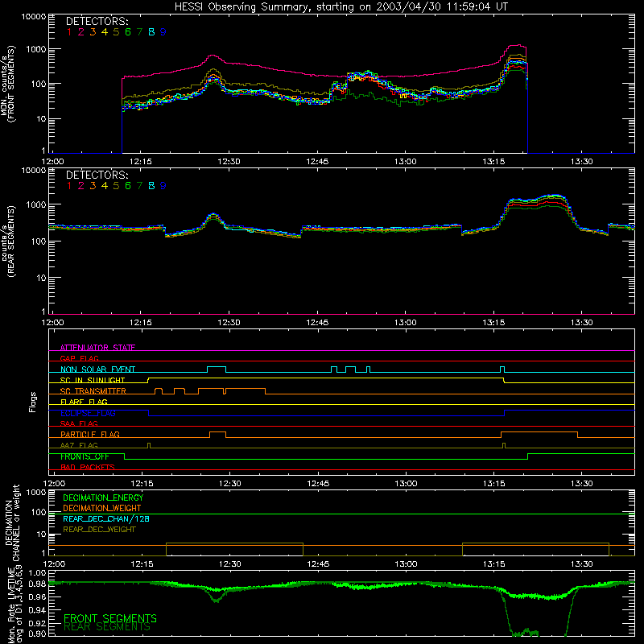Click detector 6 legend number in front segments plot
The image size is (644, 644).
click(x=128, y=32)
